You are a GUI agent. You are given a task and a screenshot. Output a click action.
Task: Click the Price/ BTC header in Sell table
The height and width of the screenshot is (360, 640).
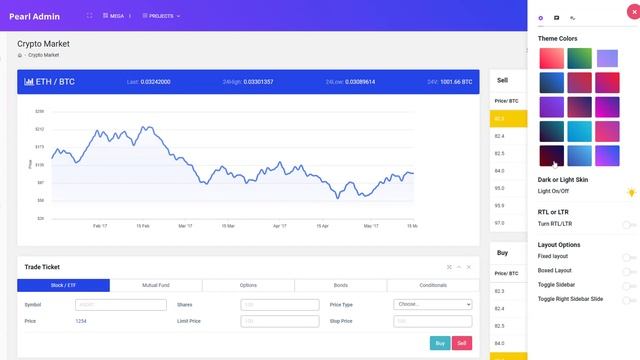[506, 101]
